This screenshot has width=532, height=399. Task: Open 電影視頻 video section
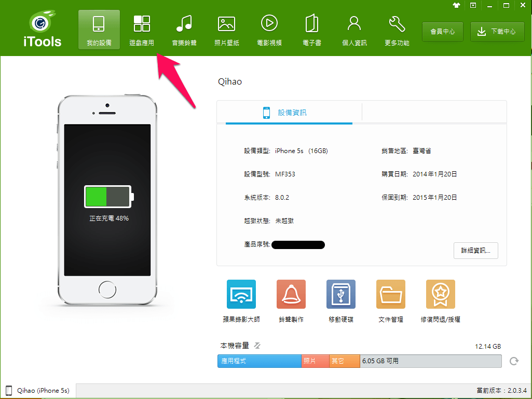[269, 30]
